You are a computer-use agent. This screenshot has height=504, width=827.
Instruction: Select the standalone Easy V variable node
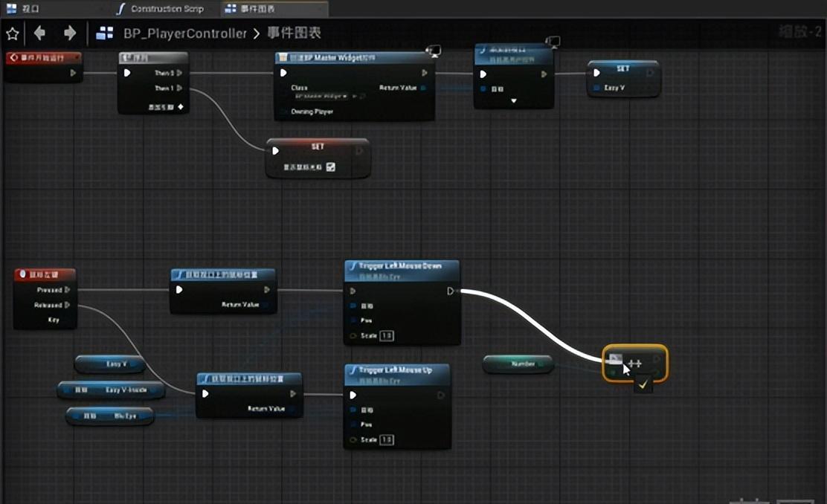pos(110,364)
